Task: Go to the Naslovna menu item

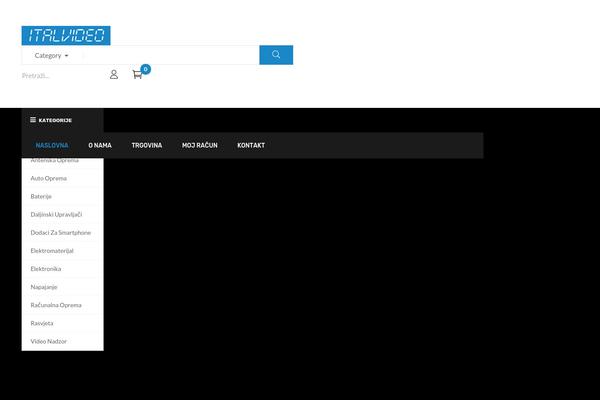Action: pyautogui.click(x=52, y=145)
